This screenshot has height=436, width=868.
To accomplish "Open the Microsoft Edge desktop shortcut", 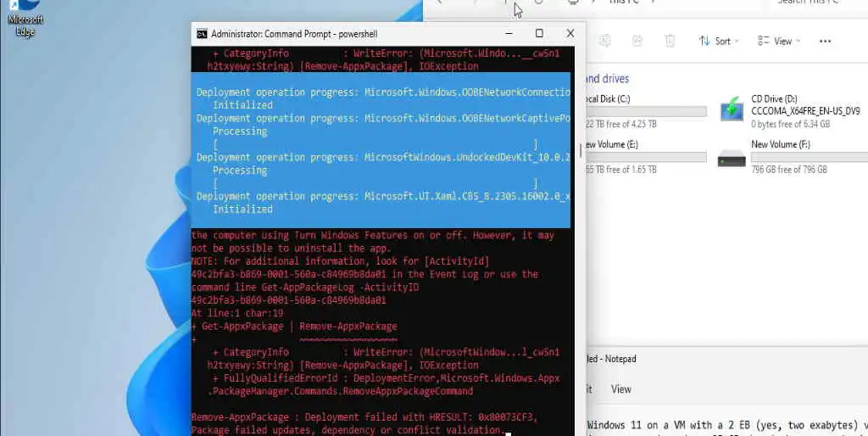I will [25, 17].
